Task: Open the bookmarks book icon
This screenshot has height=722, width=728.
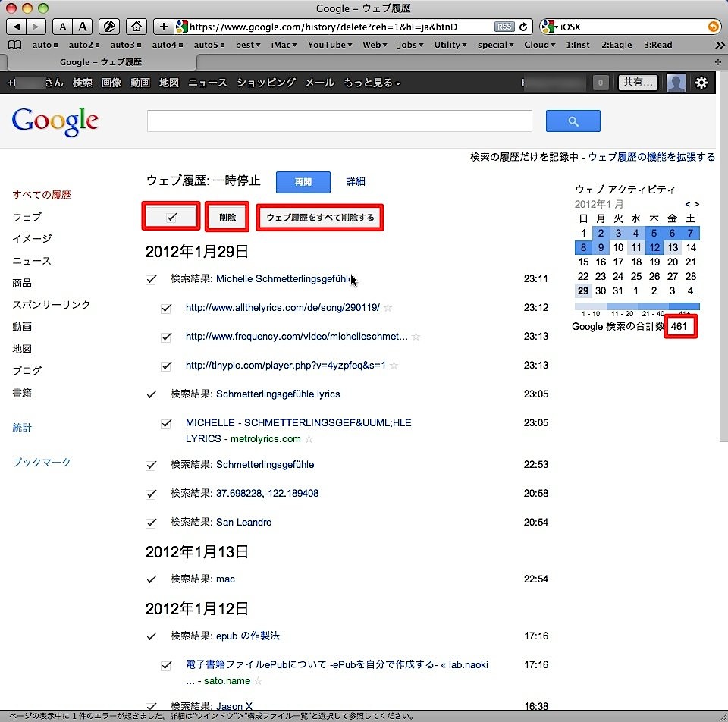Action: (x=14, y=45)
